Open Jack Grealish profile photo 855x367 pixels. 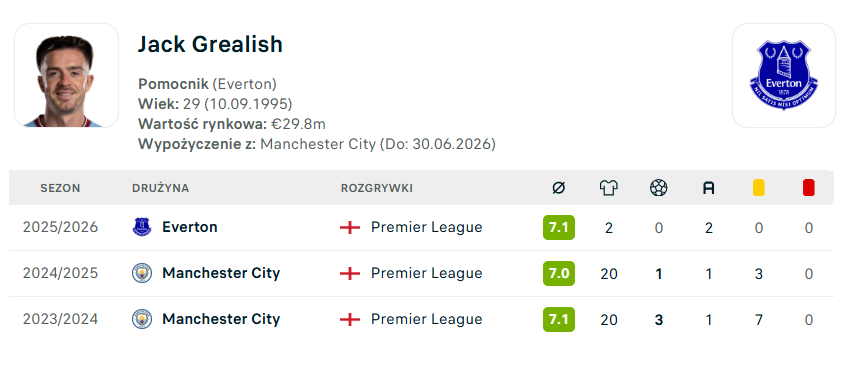coord(66,75)
